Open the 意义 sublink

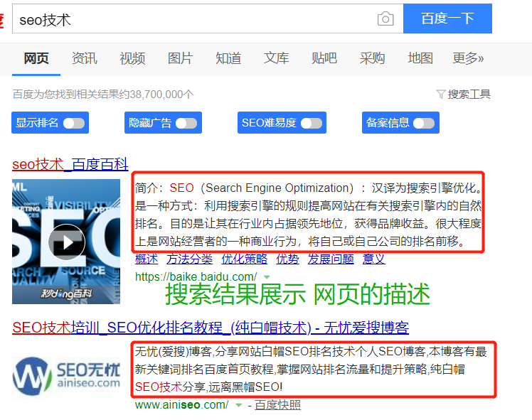point(374,259)
